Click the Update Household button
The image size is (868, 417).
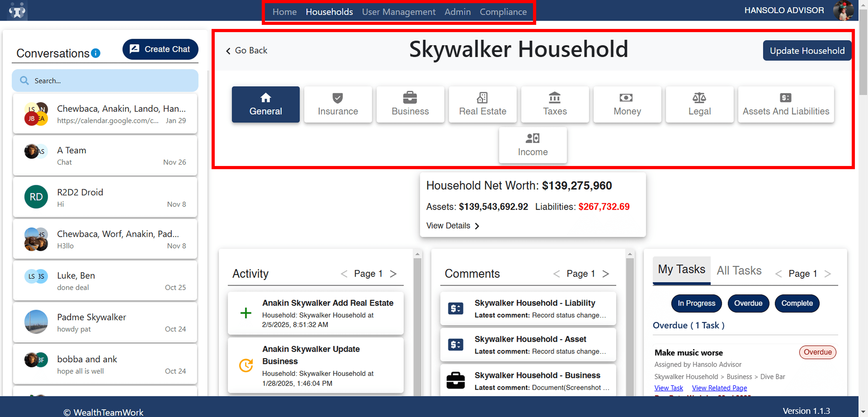pyautogui.click(x=807, y=51)
